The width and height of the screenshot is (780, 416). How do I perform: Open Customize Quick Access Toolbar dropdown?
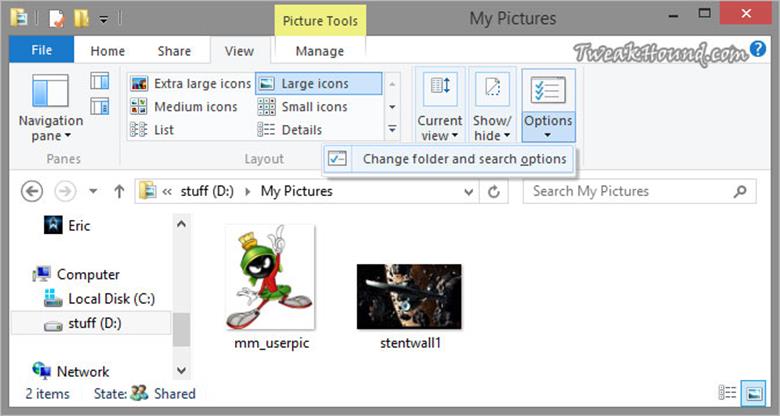(103, 20)
